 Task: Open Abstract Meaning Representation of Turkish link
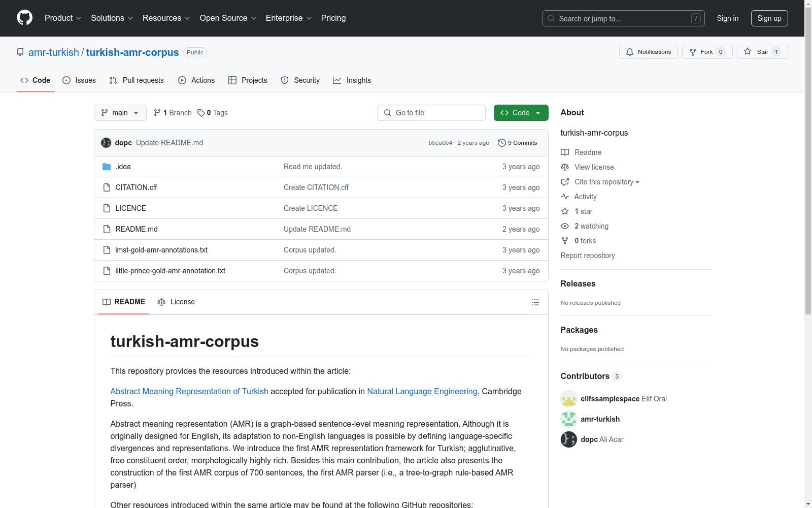point(189,391)
